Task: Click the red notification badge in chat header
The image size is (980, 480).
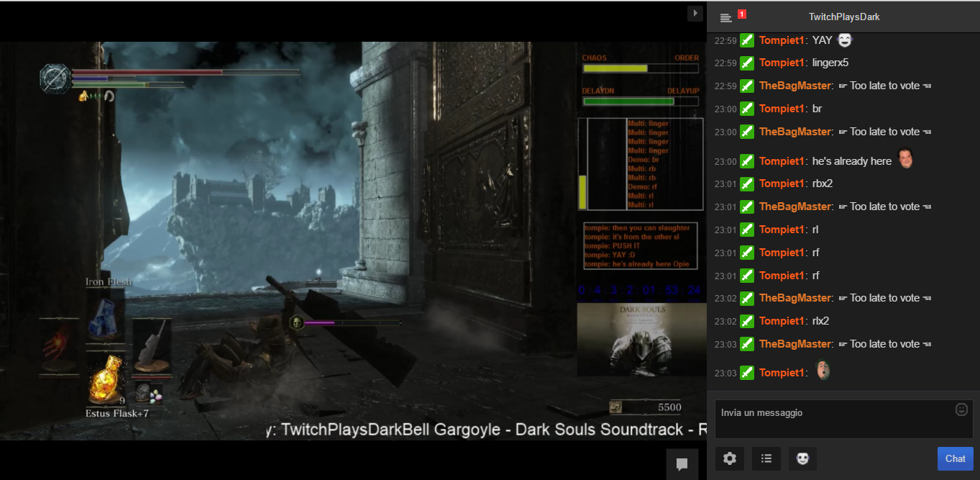Action: coord(742,14)
